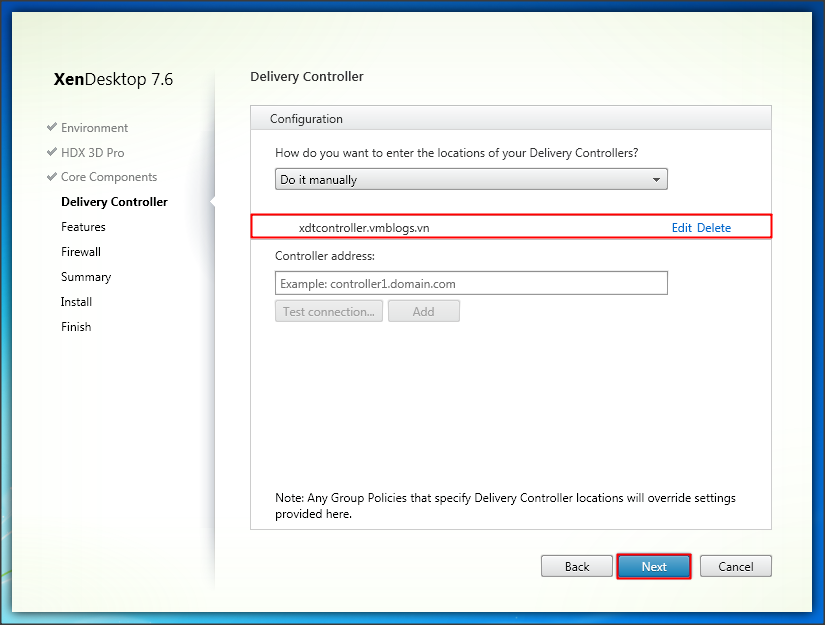Select the Delivery Controller step

coord(114,202)
